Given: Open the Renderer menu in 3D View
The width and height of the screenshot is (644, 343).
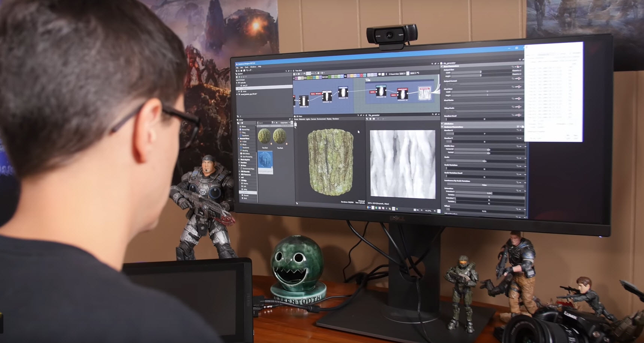Looking at the screenshot, I should click(x=335, y=119).
